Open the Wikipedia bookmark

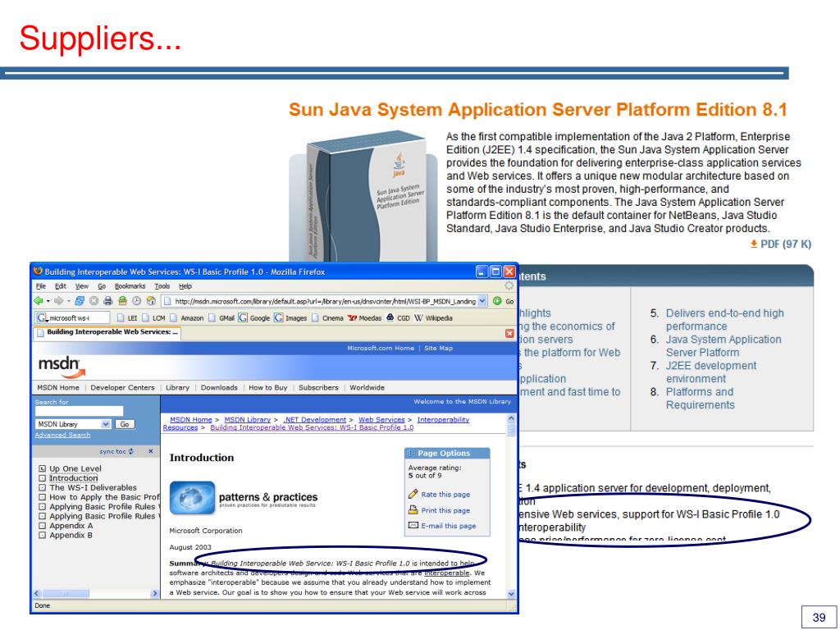pos(433,317)
